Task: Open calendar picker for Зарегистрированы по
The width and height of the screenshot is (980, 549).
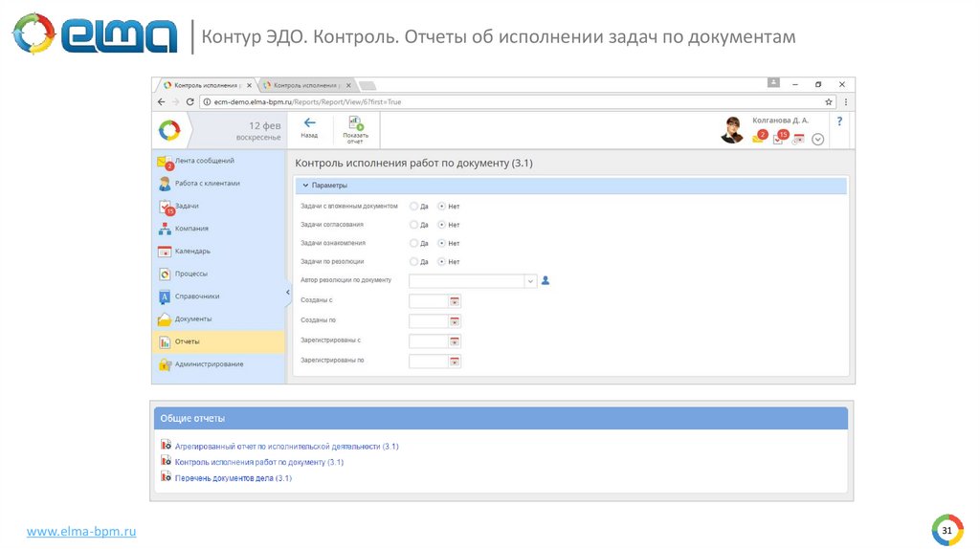Action: pos(455,362)
